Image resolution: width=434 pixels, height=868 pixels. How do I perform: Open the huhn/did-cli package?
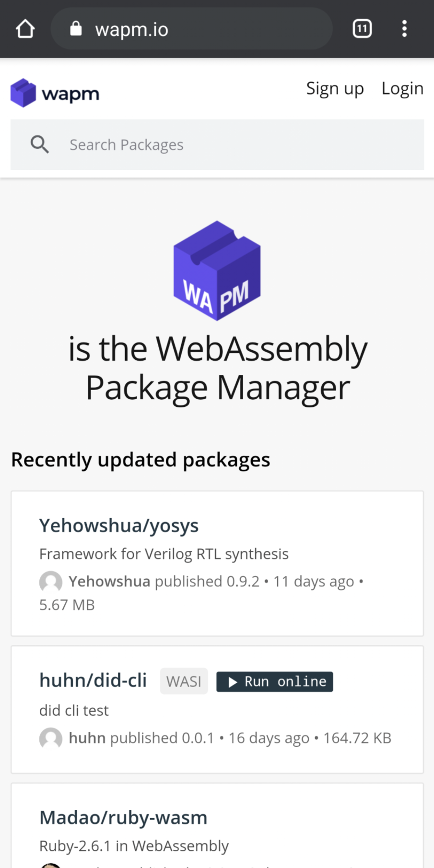coord(93,680)
